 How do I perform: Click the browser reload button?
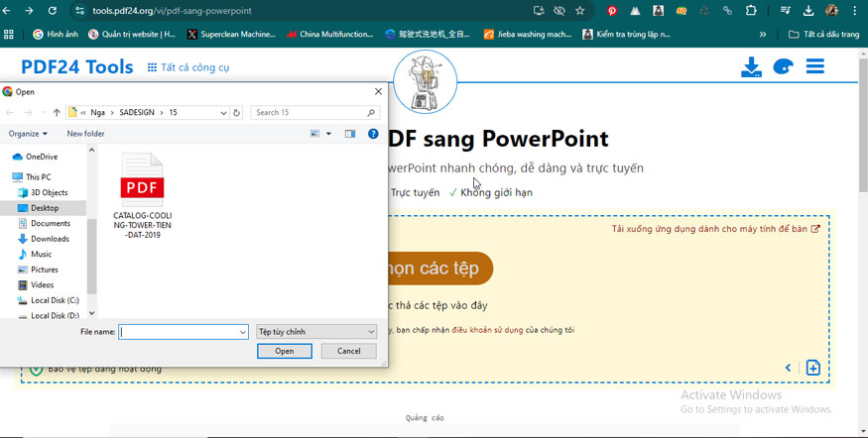coord(52,11)
